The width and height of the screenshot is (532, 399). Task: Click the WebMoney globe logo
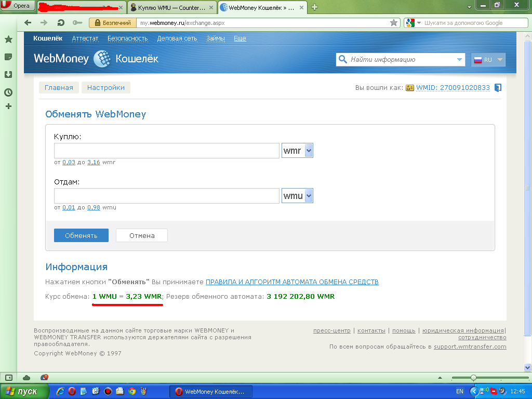[102, 59]
